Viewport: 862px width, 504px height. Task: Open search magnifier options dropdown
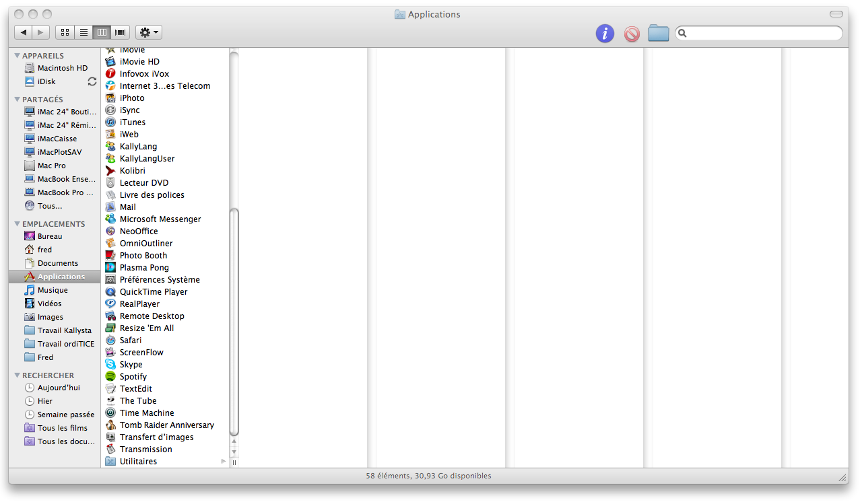point(682,33)
